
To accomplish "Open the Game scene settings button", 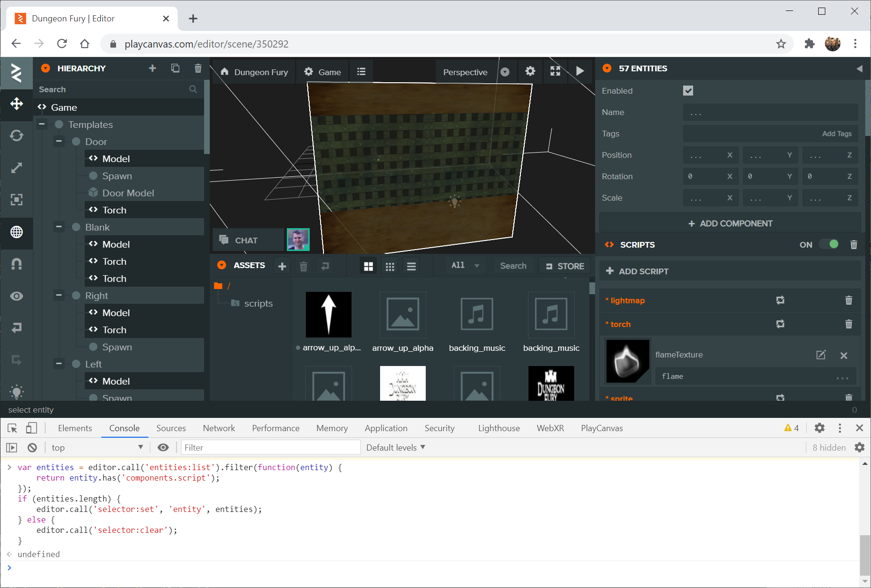I will coord(323,72).
